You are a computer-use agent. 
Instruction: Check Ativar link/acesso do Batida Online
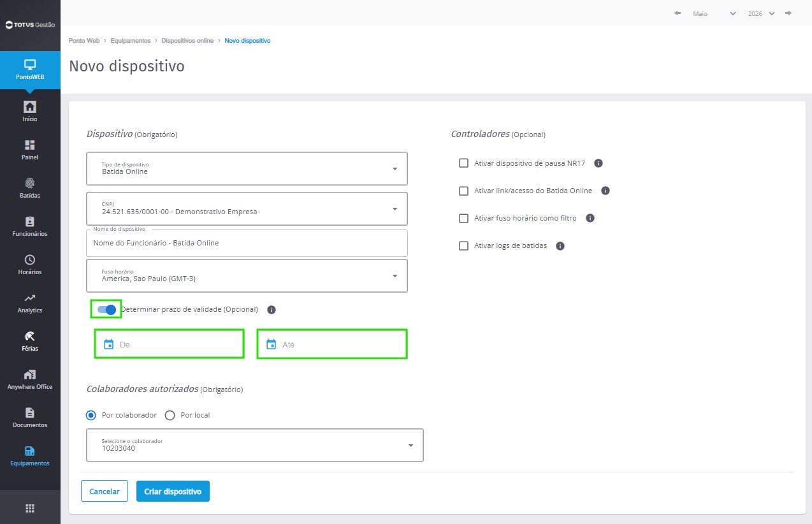464,191
